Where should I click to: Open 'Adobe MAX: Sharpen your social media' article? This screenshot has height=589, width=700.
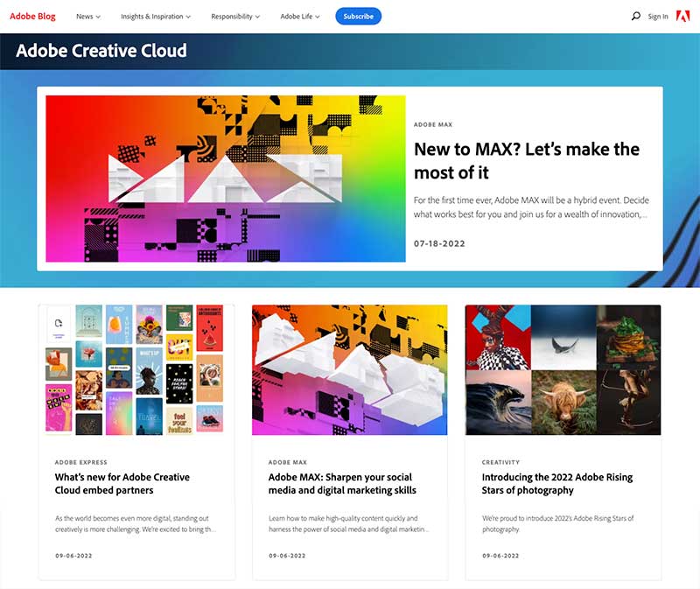coord(342,484)
